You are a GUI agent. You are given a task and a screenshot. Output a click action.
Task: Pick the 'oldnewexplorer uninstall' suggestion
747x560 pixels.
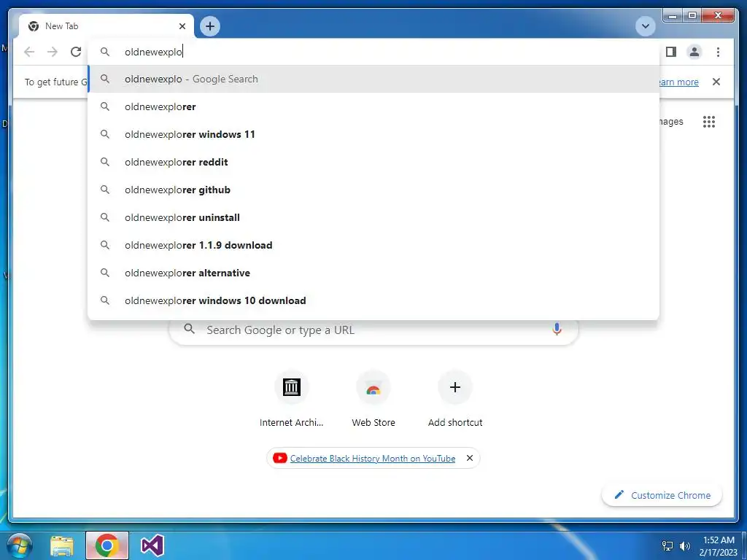373,217
